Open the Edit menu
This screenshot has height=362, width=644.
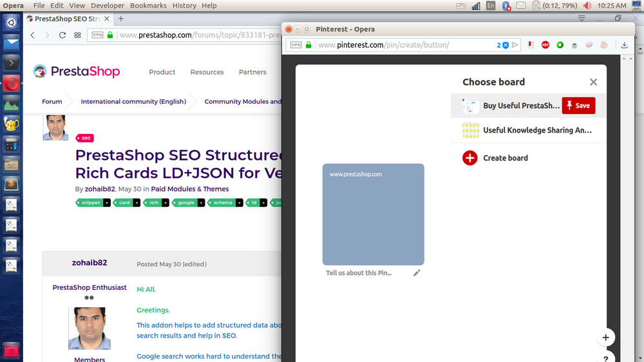[x=57, y=6]
